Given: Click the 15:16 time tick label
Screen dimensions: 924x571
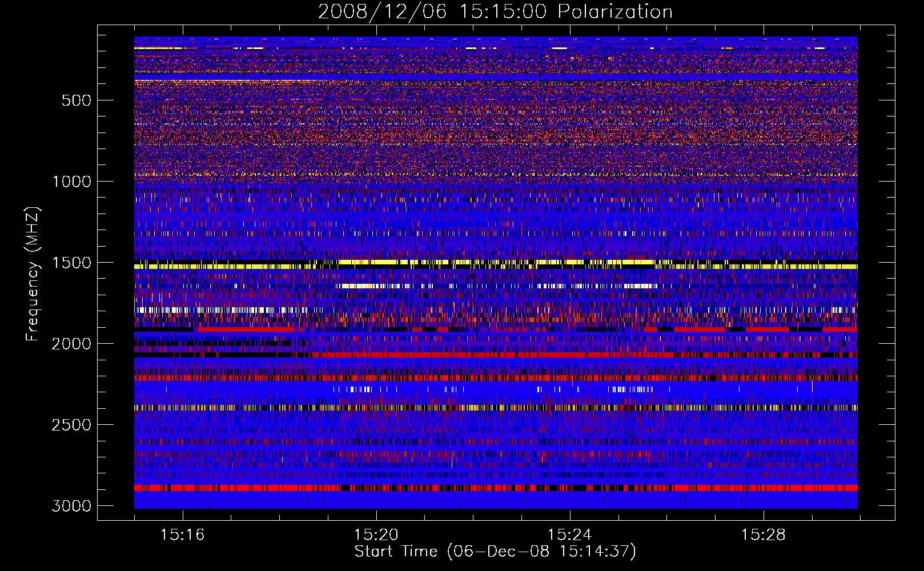Looking at the screenshot, I should [x=182, y=535].
